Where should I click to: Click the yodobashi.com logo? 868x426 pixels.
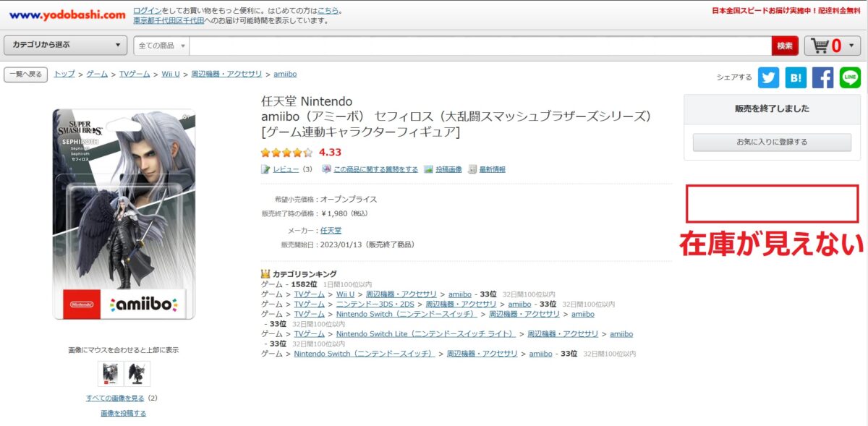tap(67, 14)
